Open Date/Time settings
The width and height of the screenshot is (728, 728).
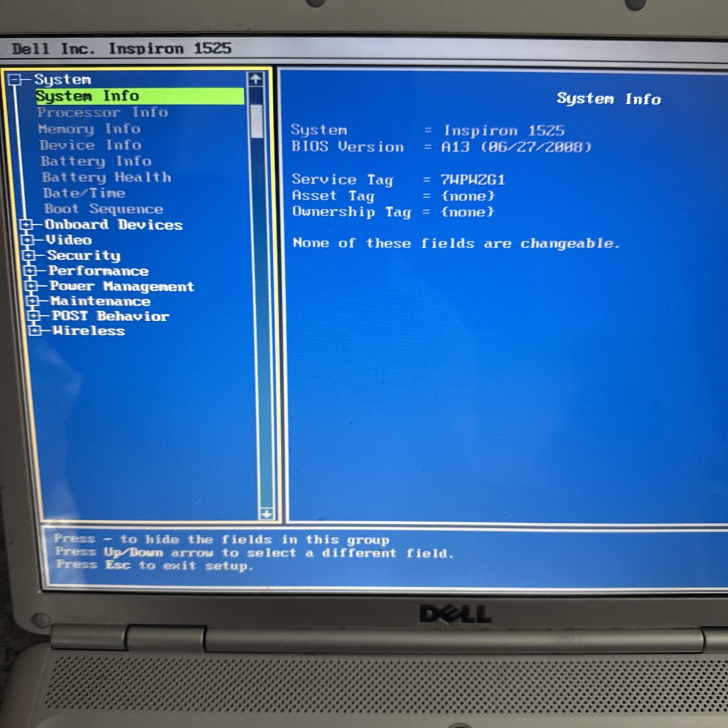pyautogui.click(x=84, y=193)
